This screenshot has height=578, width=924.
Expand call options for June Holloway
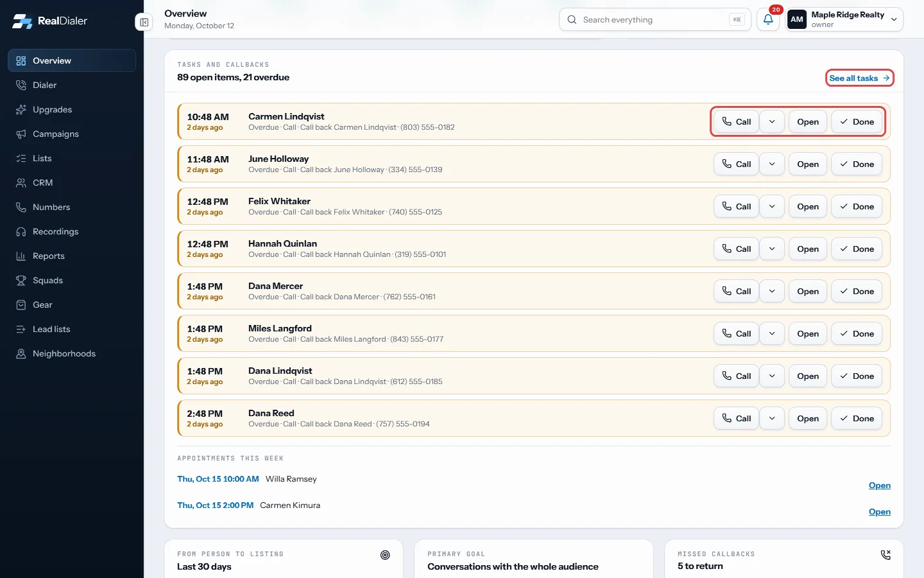pos(772,164)
